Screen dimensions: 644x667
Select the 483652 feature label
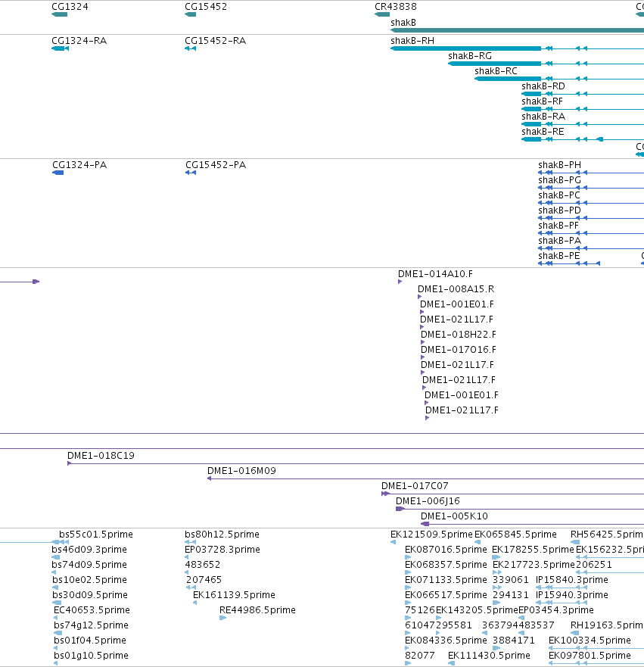(x=203, y=565)
